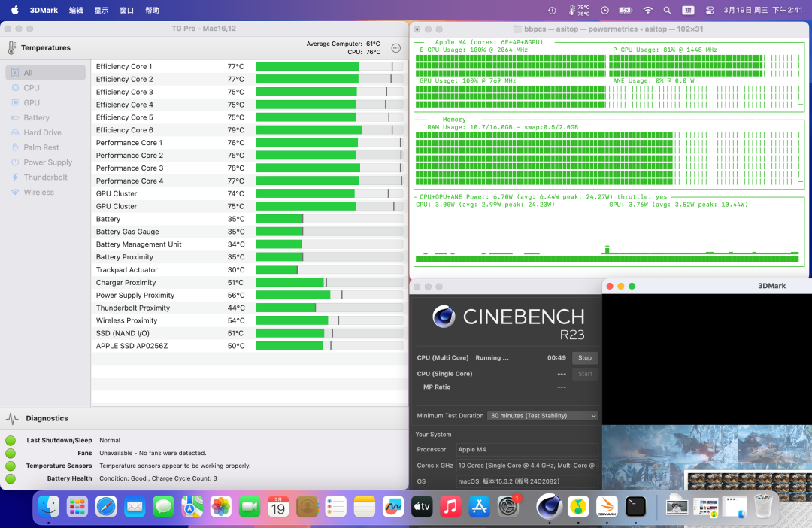The image size is (812, 528).
Task: Click the Trackpad Actuator temperature bar
Action: (x=329, y=270)
